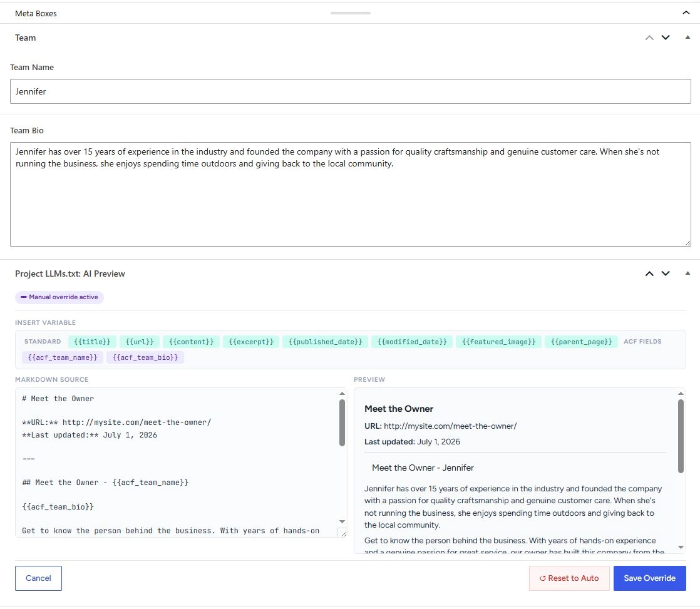Click the Cancel button
The image size is (700, 609).
coord(38,578)
